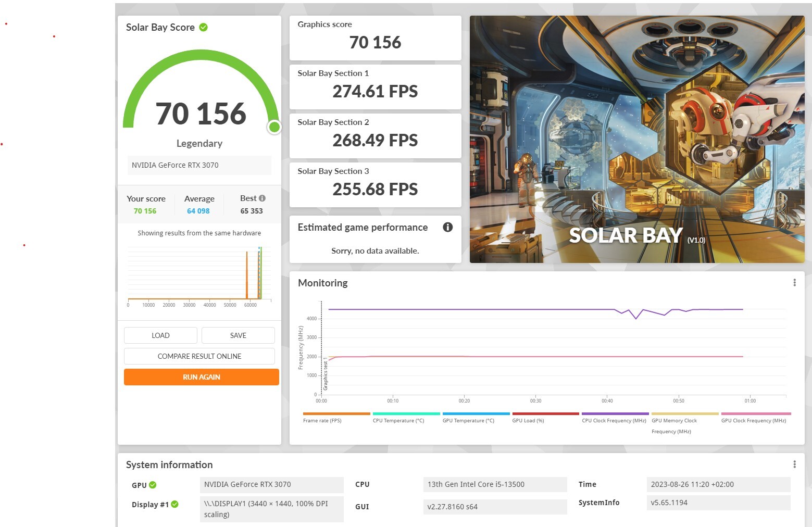Image resolution: width=812 pixels, height=527 pixels.
Task: Open COMPARE RESULT ONLINE
Action: (x=199, y=356)
